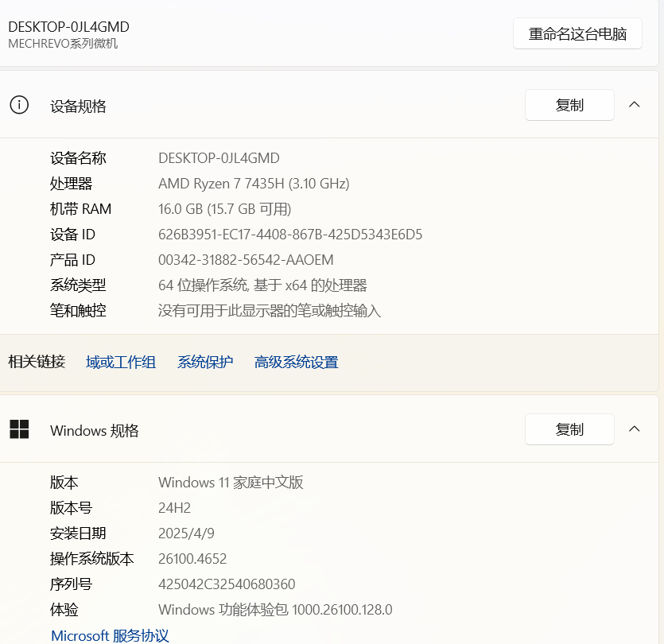
Task: Click the info icon beside 设备规格
Action: pos(19,105)
